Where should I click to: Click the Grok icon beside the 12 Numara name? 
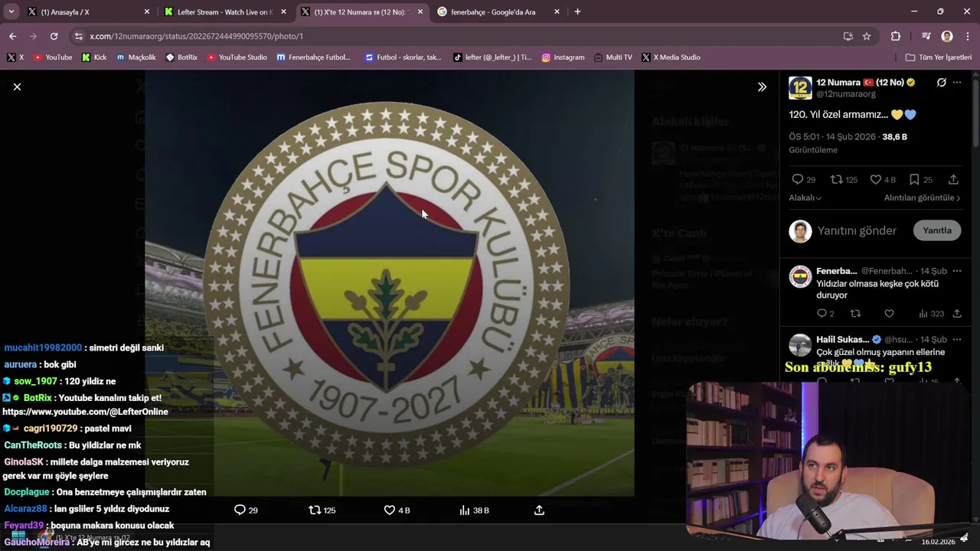tap(941, 83)
